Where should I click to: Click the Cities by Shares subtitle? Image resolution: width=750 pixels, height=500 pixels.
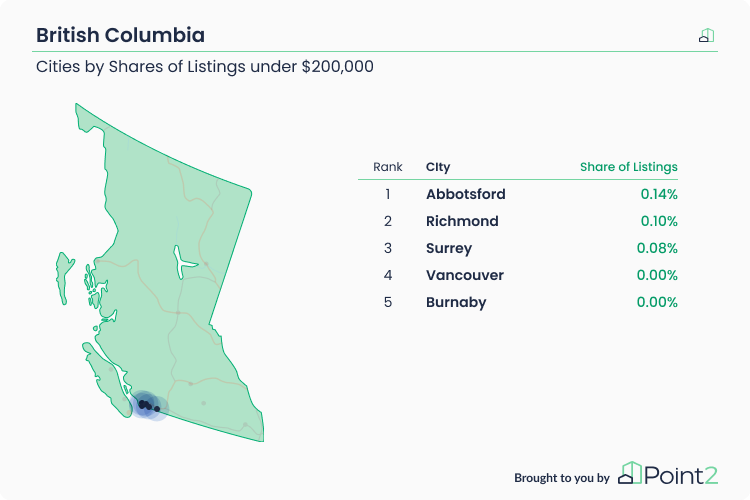click(x=205, y=67)
